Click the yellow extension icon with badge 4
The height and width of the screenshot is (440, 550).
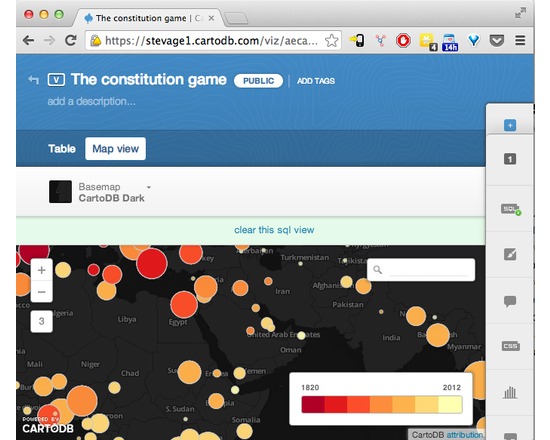[x=428, y=42]
